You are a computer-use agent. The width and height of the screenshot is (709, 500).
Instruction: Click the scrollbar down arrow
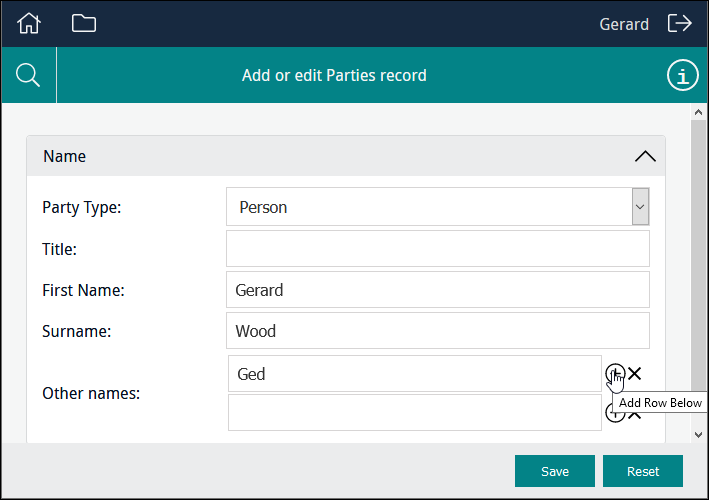698,434
